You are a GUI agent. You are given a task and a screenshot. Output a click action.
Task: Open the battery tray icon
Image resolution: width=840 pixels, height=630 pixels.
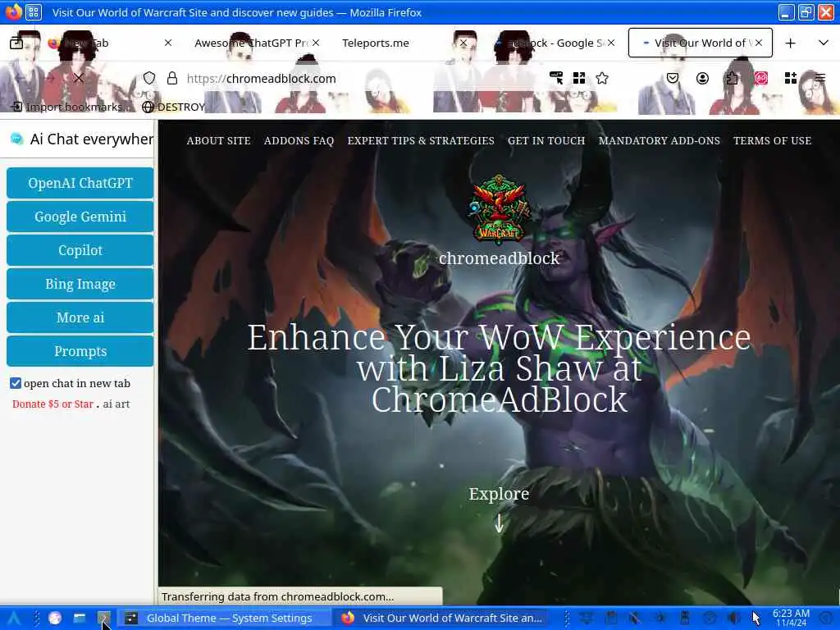685,619
